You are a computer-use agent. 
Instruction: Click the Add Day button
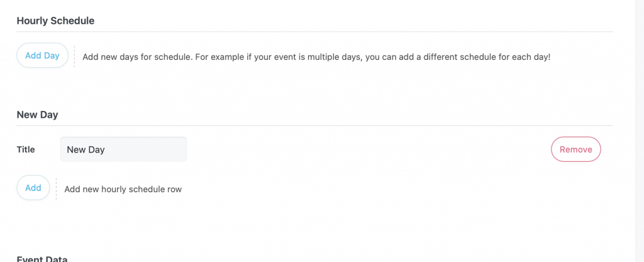(42, 55)
